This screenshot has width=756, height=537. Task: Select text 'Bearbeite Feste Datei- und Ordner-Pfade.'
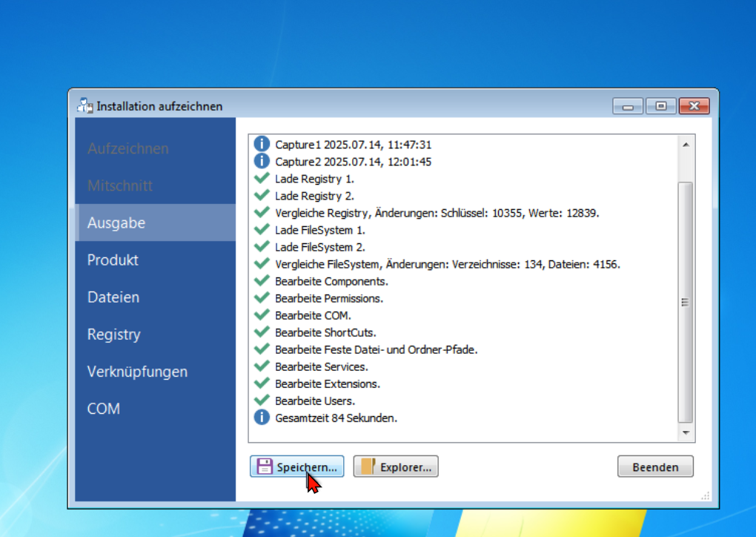pyautogui.click(x=376, y=350)
